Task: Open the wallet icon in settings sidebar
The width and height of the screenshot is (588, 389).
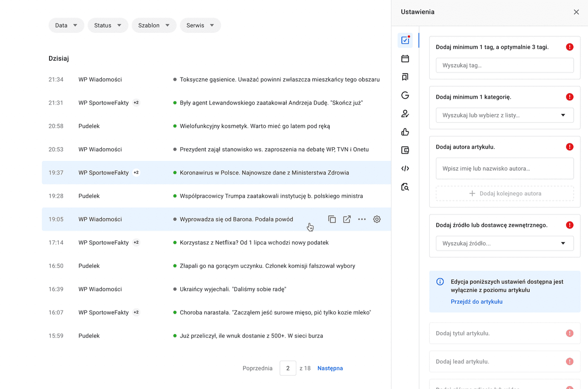Action: click(405, 150)
